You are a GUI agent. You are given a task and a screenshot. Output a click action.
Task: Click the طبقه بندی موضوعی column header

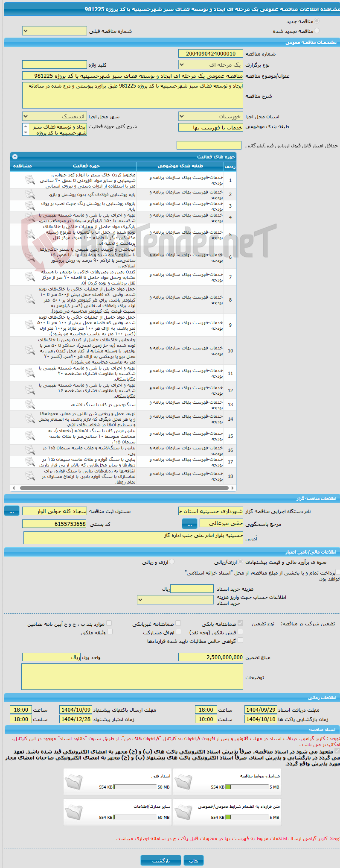point(180,166)
